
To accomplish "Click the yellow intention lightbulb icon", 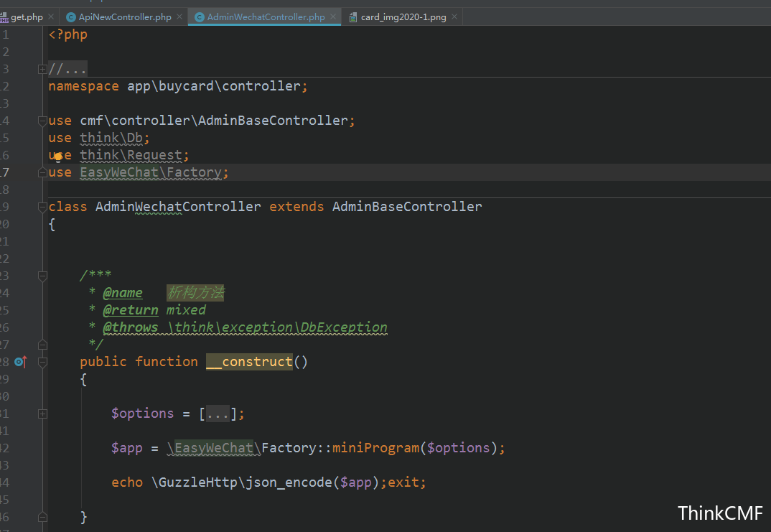I will [58, 157].
